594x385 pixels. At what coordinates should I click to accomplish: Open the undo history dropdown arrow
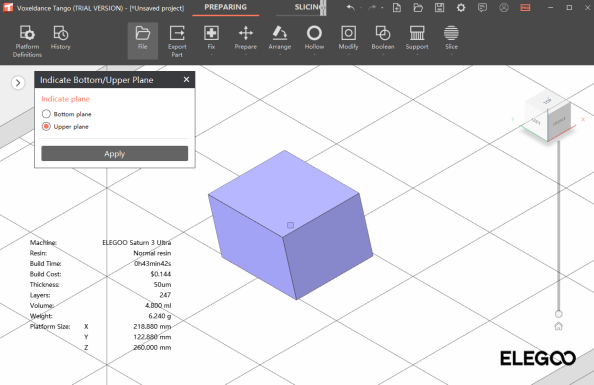[x=361, y=8]
